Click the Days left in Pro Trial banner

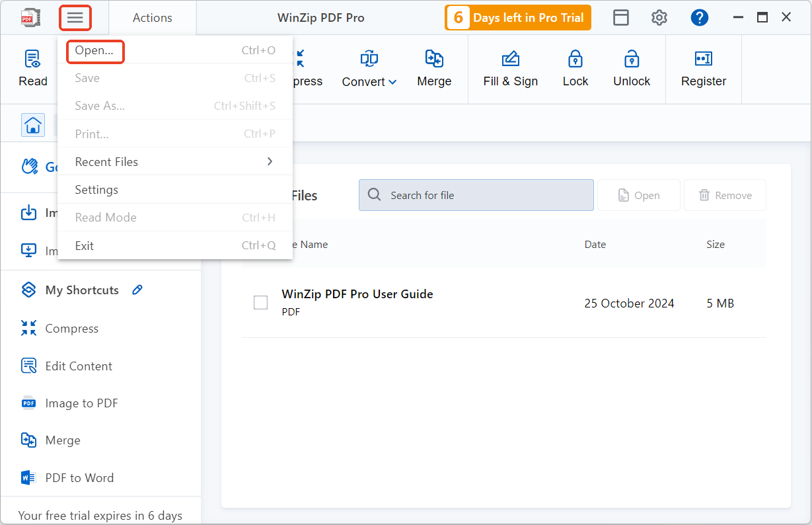(x=517, y=18)
